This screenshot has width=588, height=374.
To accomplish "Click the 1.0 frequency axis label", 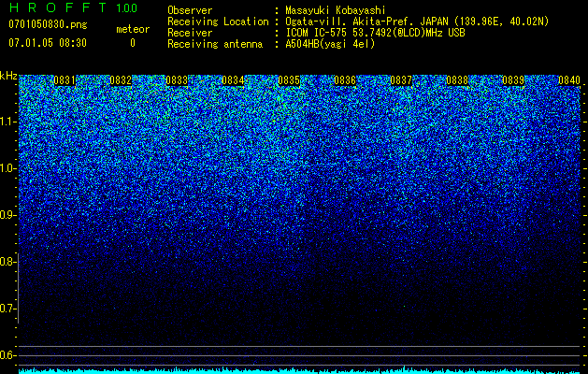I will click(x=7, y=168).
